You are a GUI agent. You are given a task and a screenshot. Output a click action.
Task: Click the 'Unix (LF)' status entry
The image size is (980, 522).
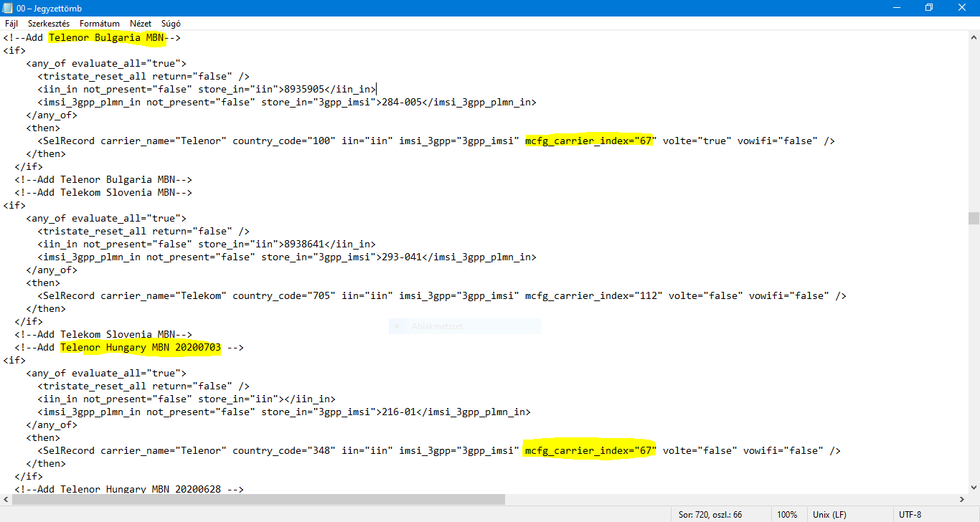[829, 515]
